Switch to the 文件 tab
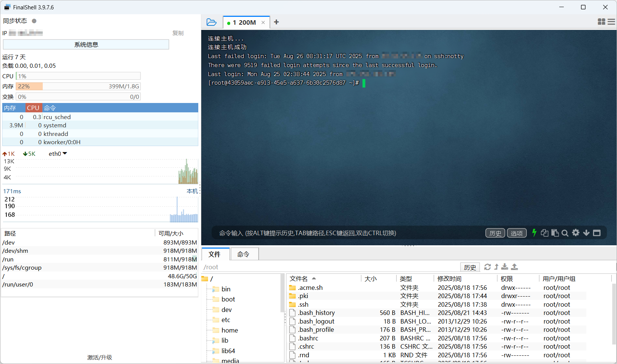This screenshot has height=364, width=617. (x=215, y=254)
